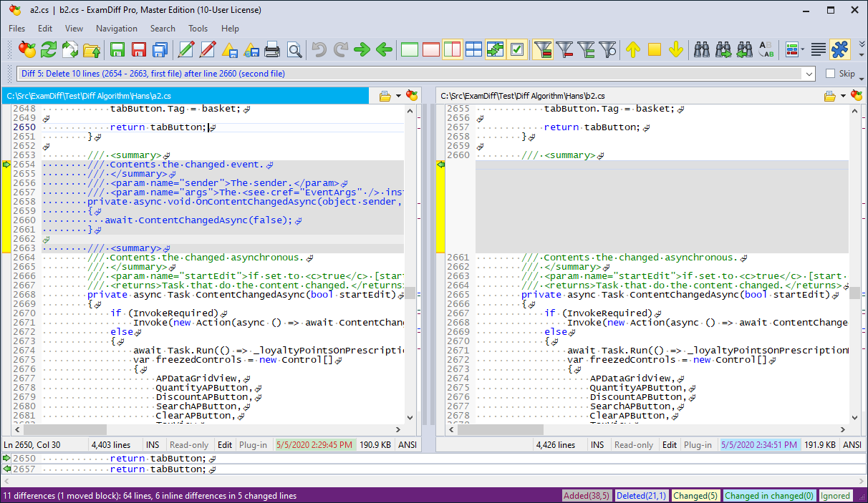Open the Navigation menu
868x503 pixels.
click(117, 29)
